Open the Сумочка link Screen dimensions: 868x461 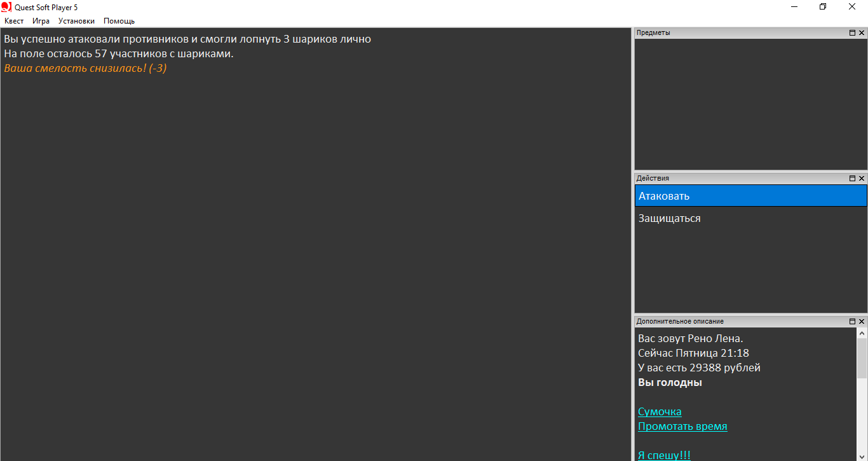pyautogui.click(x=660, y=411)
